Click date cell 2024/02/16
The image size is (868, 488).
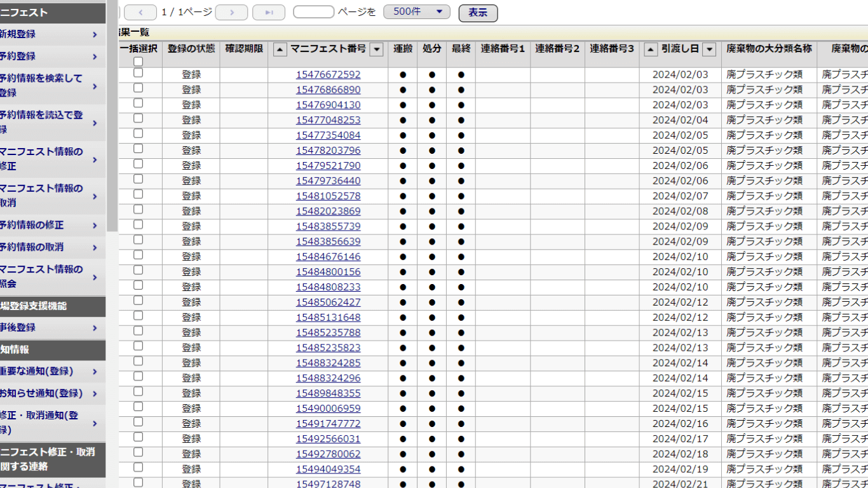pyautogui.click(x=680, y=424)
